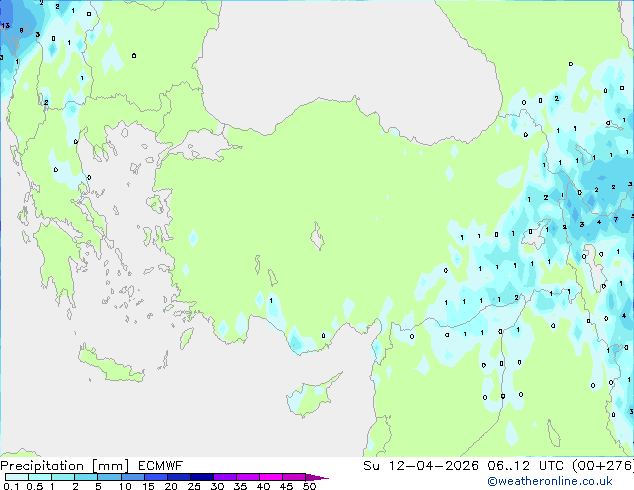The image size is (634, 490).
Task: Select the 25–30 mm navy legend swatch
Action: click(201, 477)
